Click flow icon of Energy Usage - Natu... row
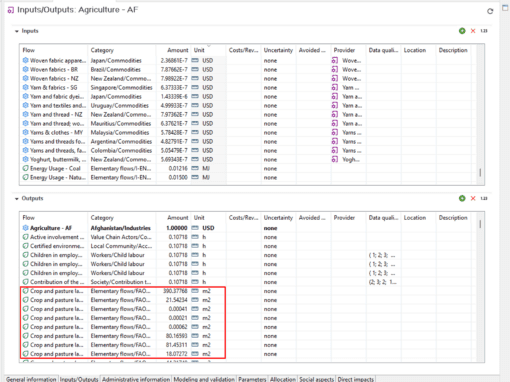The image size is (510, 382). [x=25, y=177]
